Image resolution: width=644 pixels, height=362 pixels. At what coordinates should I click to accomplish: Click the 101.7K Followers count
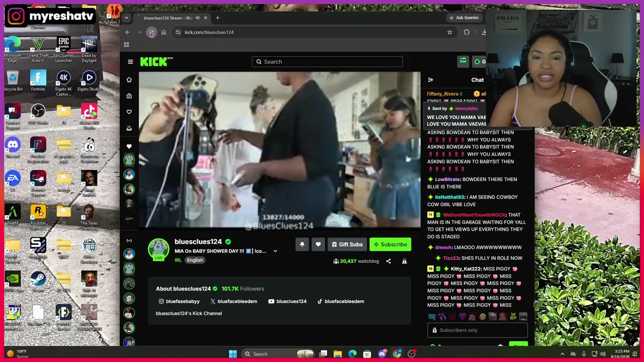[x=243, y=289]
